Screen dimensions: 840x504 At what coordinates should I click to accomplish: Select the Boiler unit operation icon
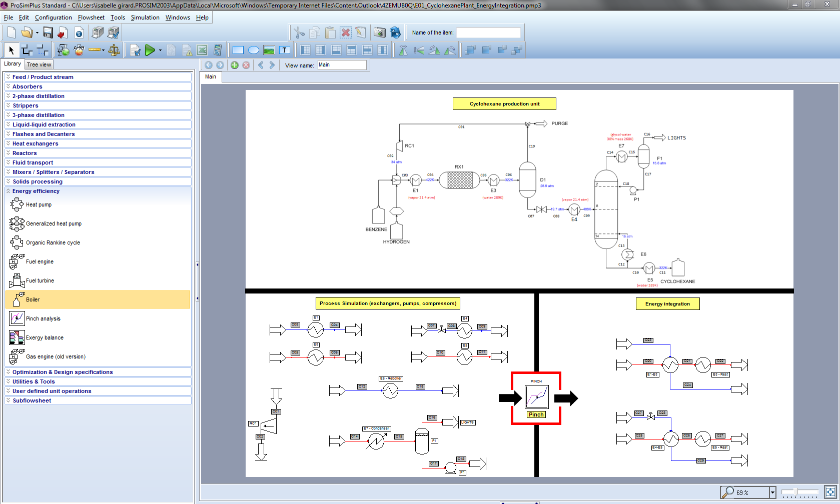[x=17, y=299]
